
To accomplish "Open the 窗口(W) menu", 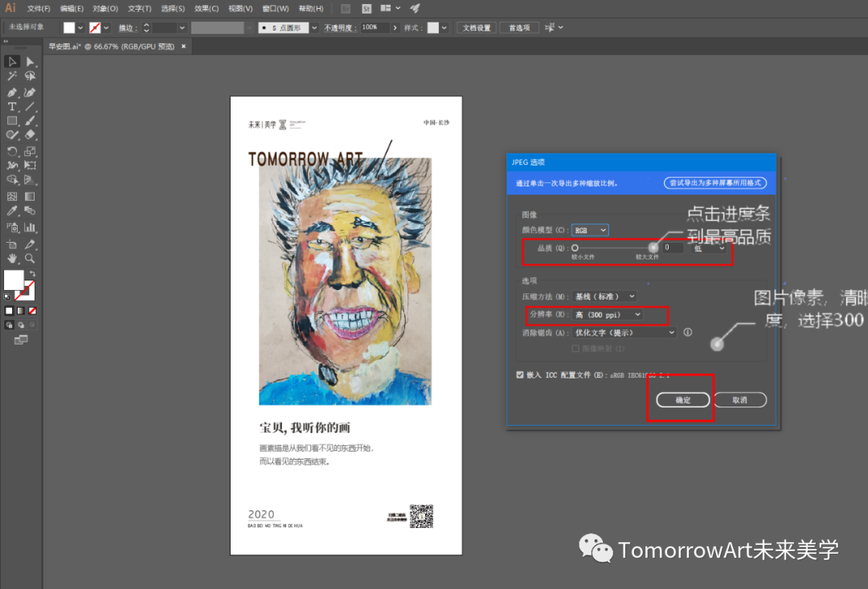I will point(275,9).
